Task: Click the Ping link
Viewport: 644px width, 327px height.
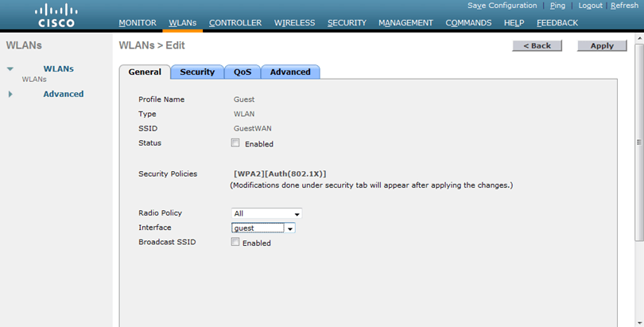Action: point(557,6)
